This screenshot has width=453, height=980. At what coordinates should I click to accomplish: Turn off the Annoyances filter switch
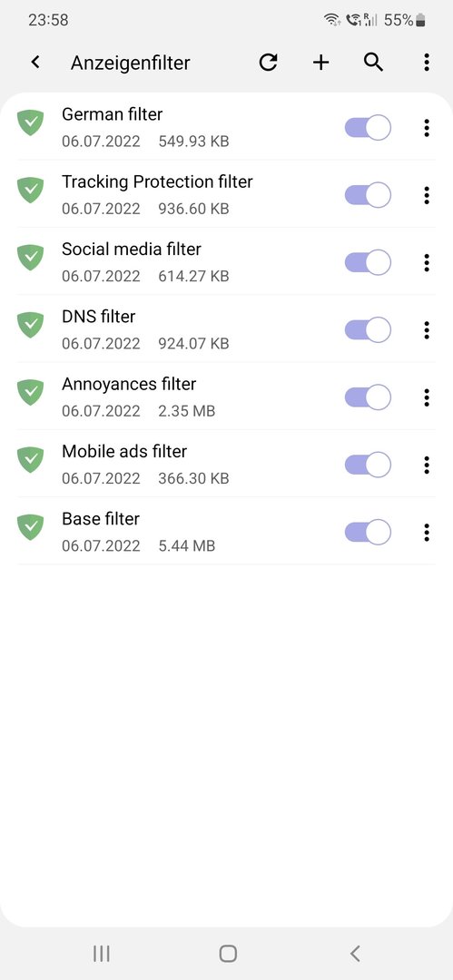[368, 397]
